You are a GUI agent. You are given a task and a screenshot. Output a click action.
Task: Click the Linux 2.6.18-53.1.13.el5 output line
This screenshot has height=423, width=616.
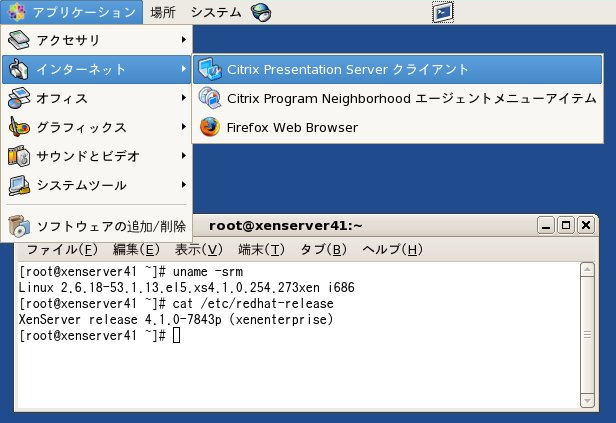pos(187,288)
